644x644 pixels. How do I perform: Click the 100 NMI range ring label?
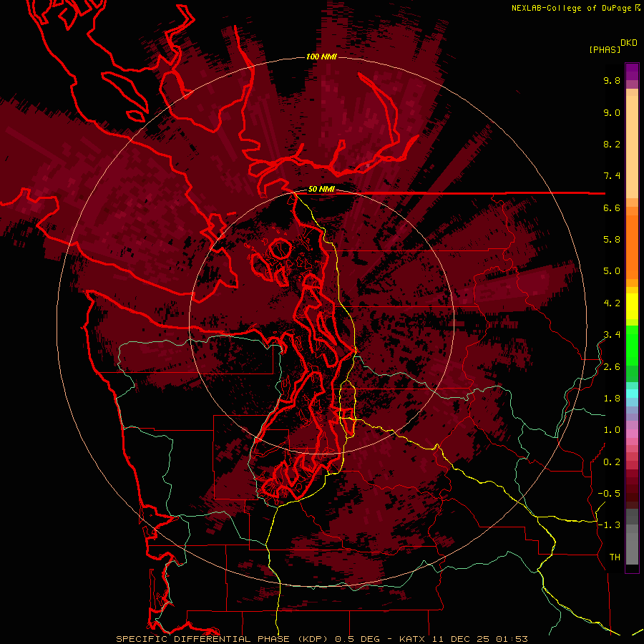coord(321,57)
